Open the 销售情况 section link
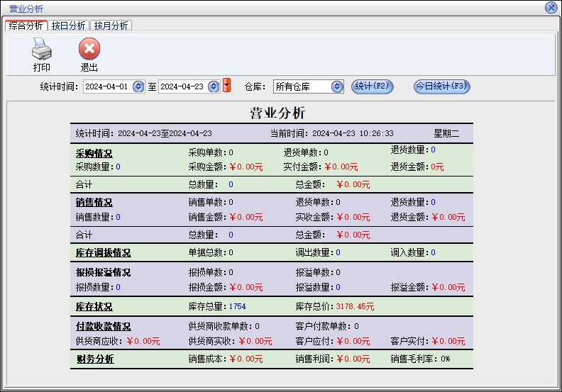562x392 pixels. click(x=94, y=203)
